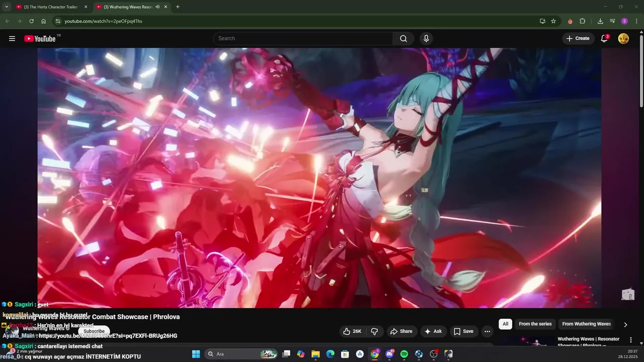This screenshot has width=644, height=362.
Task: Go back to the previous page
Action: pos(7,21)
